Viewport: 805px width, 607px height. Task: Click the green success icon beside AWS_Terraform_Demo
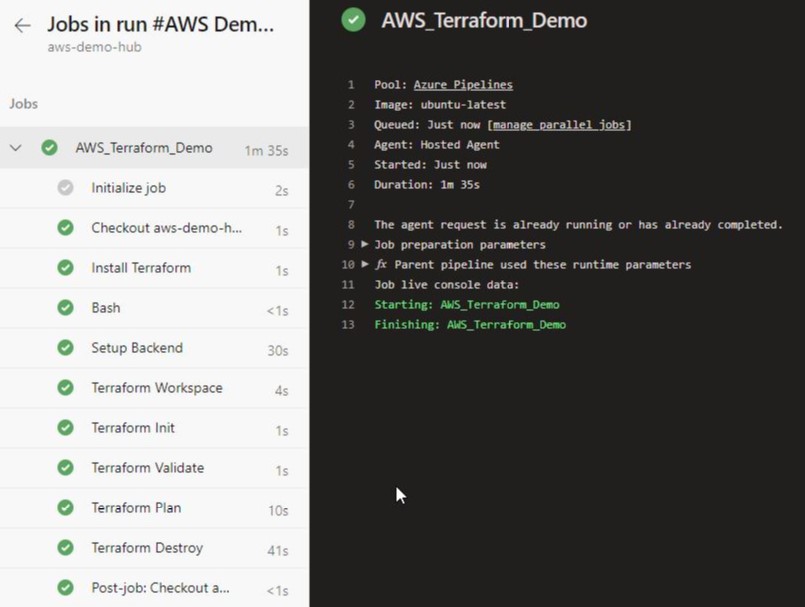tap(49, 147)
